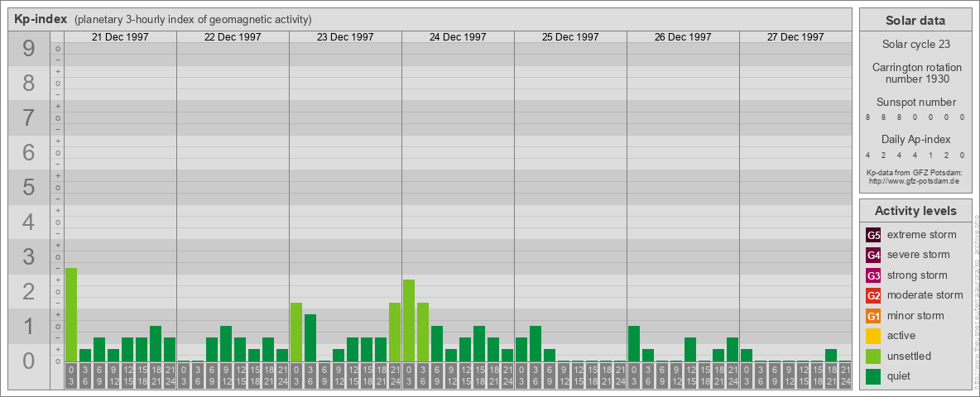
Task: Click the 21 Dec 0-3 hour label box
Action: pos(71,376)
